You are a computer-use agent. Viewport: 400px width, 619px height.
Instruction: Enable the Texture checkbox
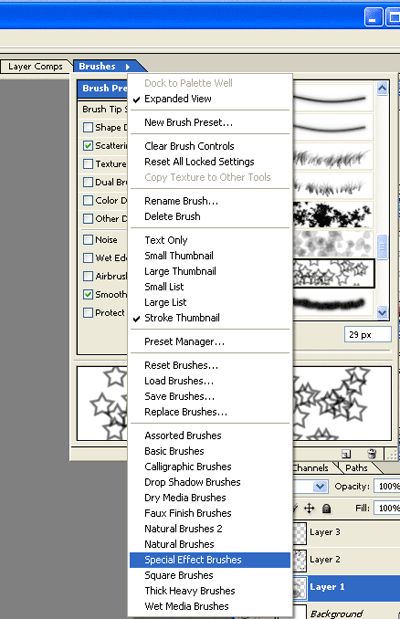click(88, 164)
